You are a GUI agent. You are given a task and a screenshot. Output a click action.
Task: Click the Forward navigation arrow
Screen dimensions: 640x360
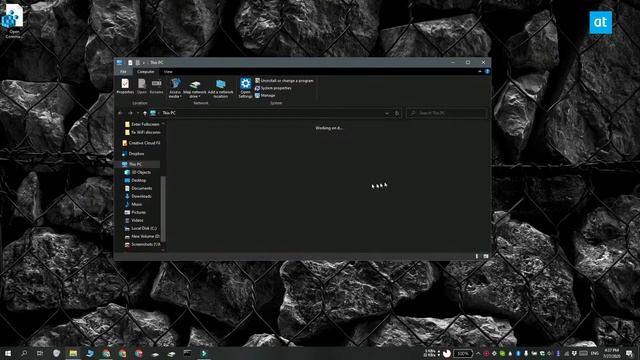point(130,113)
